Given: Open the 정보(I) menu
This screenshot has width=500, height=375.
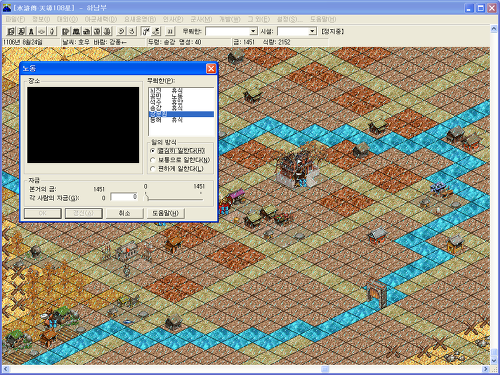Looking at the screenshot, I should pyautogui.click(x=41, y=19).
